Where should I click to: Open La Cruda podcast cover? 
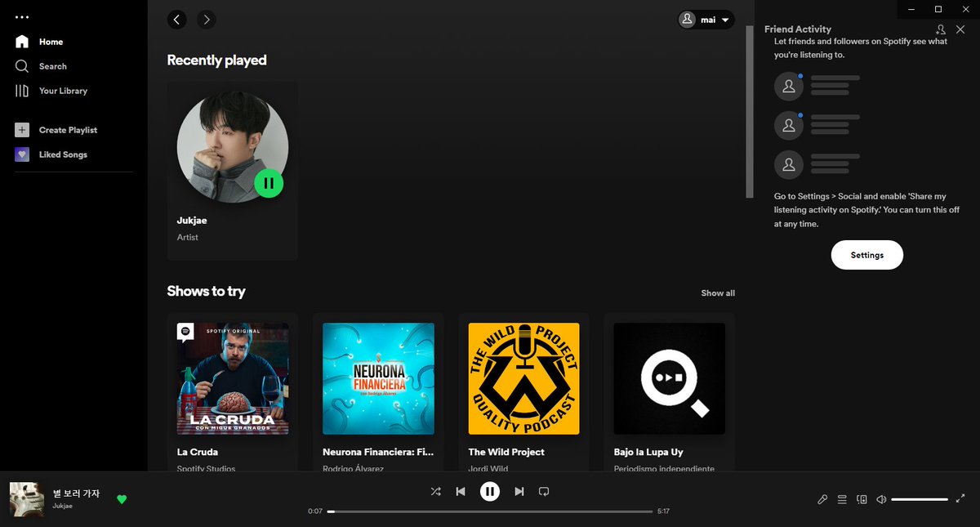click(233, 378)
